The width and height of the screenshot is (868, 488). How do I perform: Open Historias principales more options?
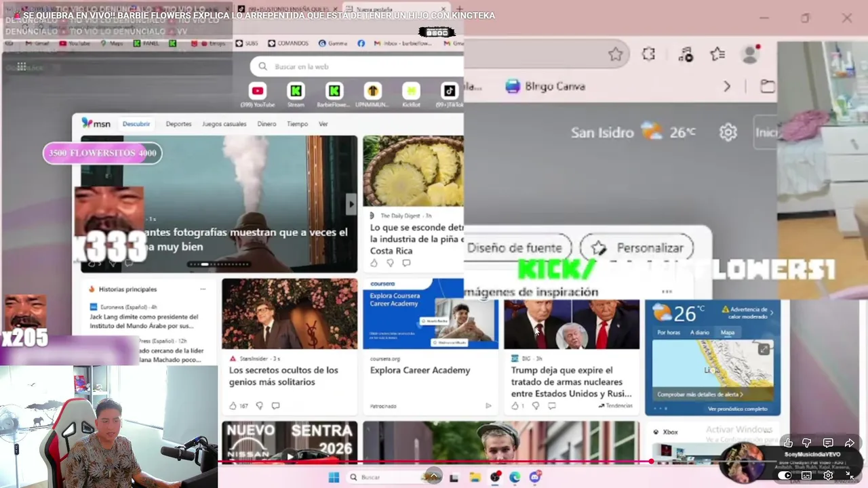click(x=203, y=289)
